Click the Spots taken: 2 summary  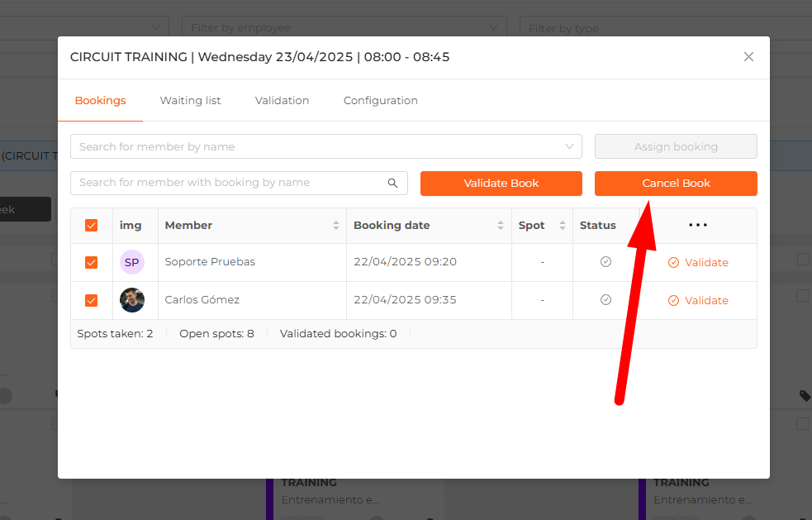115,334
